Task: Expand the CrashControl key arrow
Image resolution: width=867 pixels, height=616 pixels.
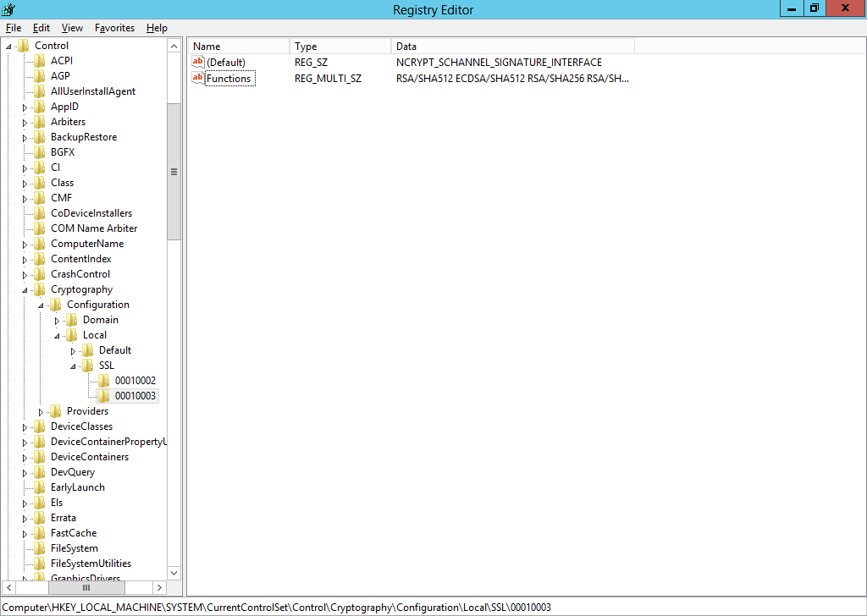Action: coord(25,274)
